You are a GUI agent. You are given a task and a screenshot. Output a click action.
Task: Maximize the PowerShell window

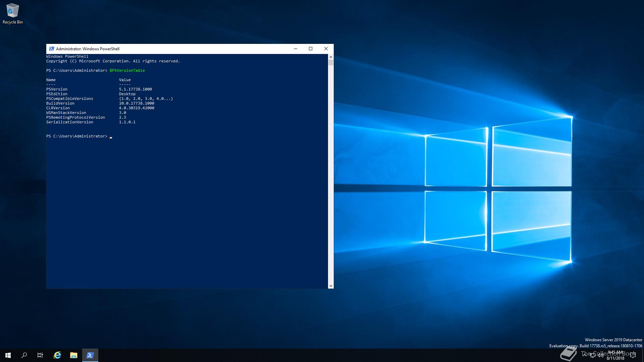[x=311, y=49]
